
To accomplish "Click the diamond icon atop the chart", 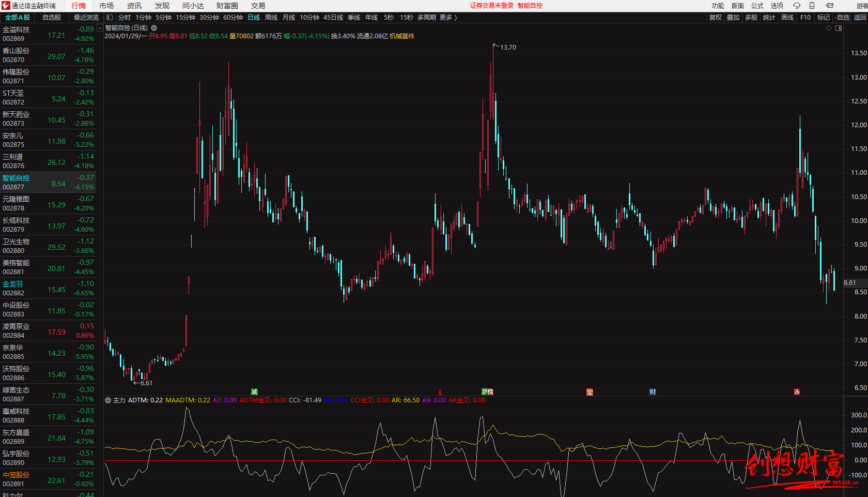I will 829,28.
